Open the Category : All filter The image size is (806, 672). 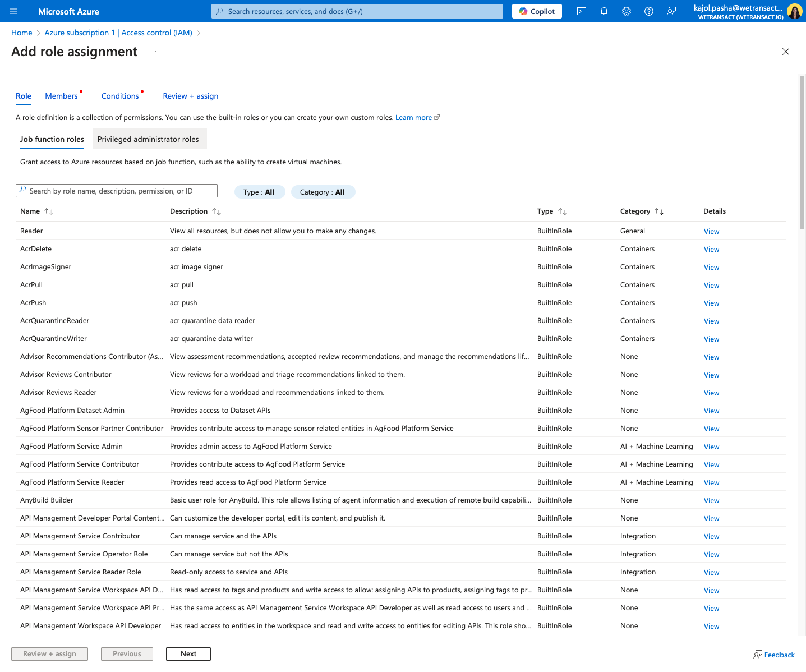click(323, 192)
